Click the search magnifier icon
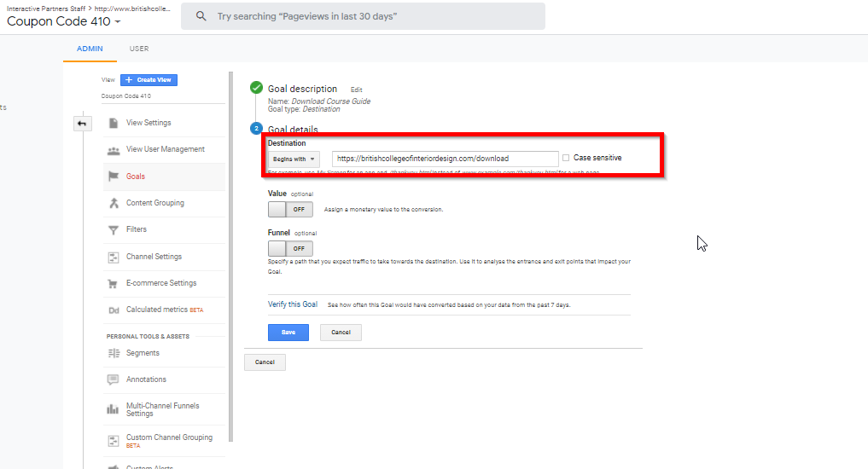Image resolution: width=868 pixels, height=469 pixels. pyautogui.click(x=201, y=16)
